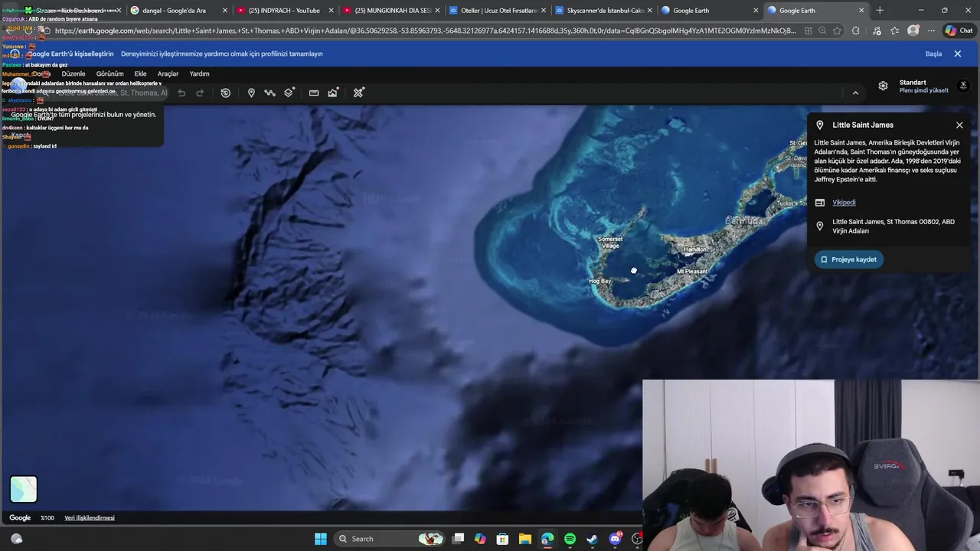The width and height of the screenshot is (980, 551).
Task: Switch to Oteller Ucuz Otel tab
Action: coord(498,11)
